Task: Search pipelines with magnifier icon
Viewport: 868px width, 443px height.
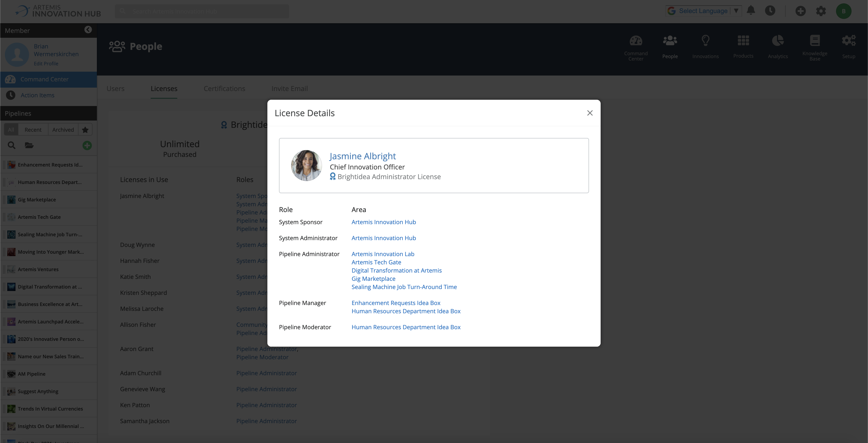Action: (x=11, y=145)
